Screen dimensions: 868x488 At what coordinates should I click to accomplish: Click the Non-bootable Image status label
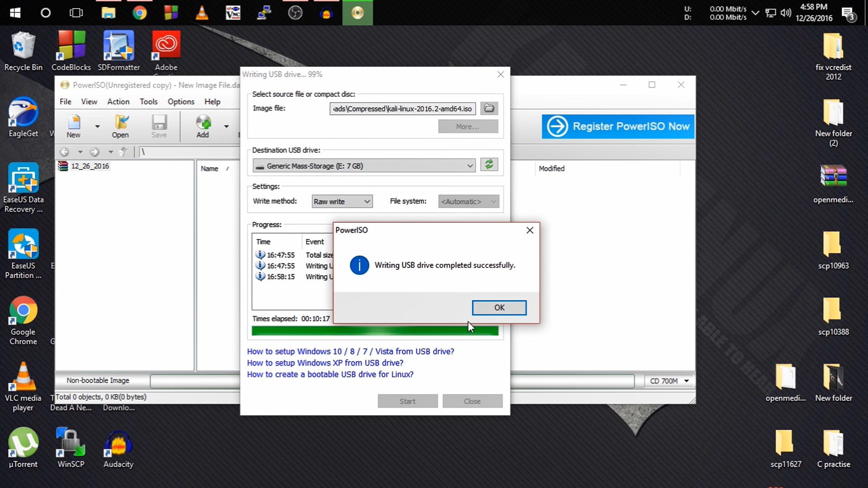pos(98,380)
